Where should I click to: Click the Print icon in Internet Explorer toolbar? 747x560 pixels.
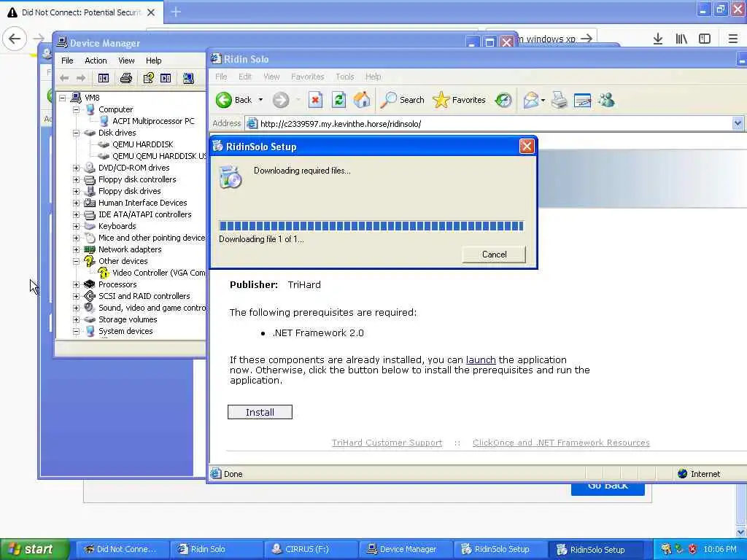click(x=560, y=100)
